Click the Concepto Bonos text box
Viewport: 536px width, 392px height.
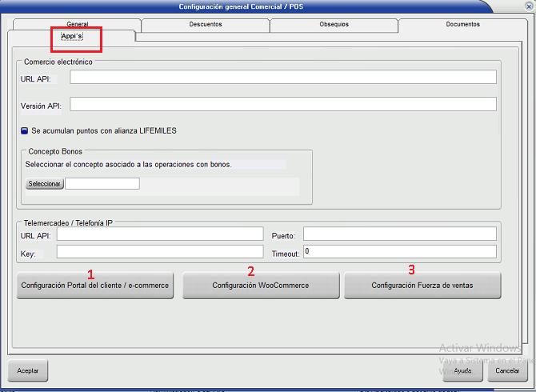click(102, 184)
